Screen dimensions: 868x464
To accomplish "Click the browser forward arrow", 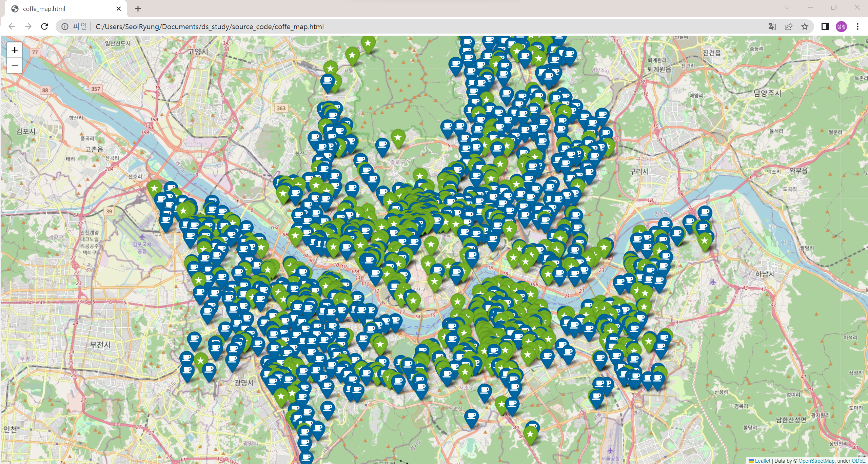I will click(28, 26).
